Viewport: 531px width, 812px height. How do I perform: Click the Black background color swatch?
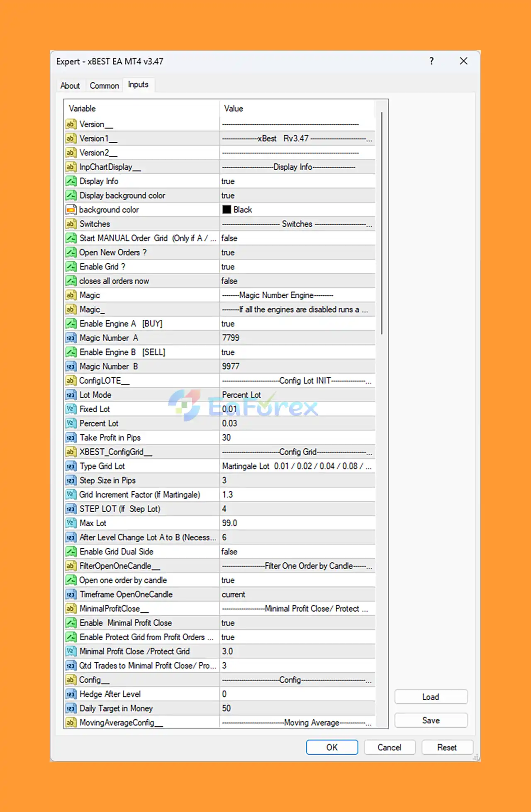click(x=227, y=210)
